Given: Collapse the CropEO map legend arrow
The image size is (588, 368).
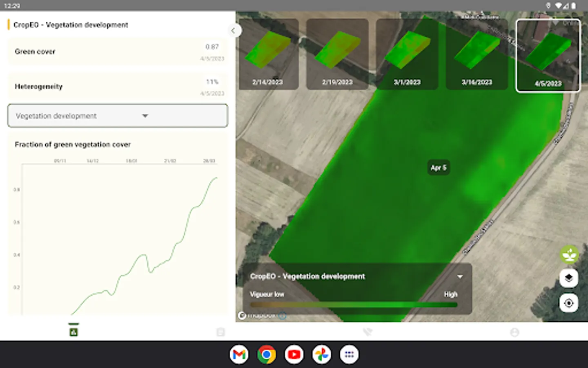Looking at the screenshot, I should pyautogui.click(x=460, y=276).
